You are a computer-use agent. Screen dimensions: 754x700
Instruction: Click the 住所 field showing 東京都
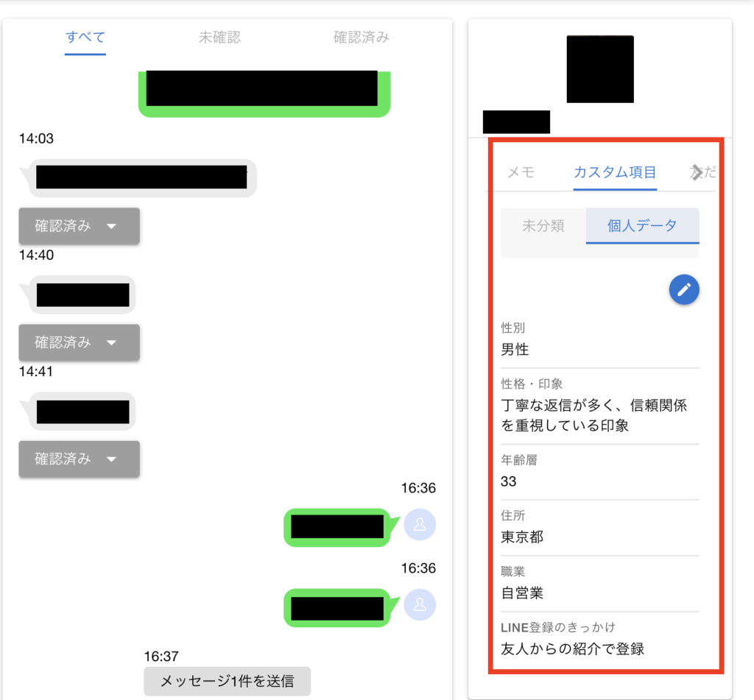point(599,528)
